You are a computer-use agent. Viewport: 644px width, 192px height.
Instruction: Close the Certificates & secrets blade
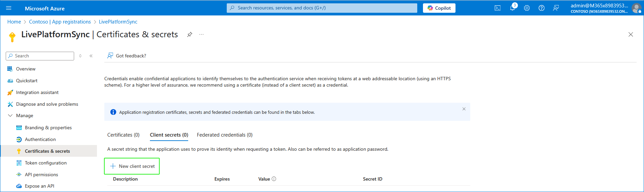pos(631,35)
